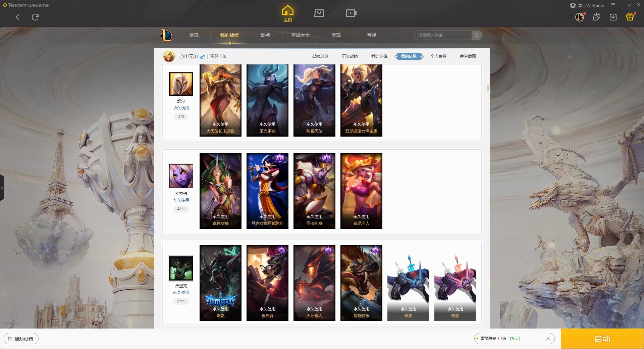The height and width of the screenshot is (349, 644).
Task: Open the 火牙狼人 skin card
Action: coord(314,283)
